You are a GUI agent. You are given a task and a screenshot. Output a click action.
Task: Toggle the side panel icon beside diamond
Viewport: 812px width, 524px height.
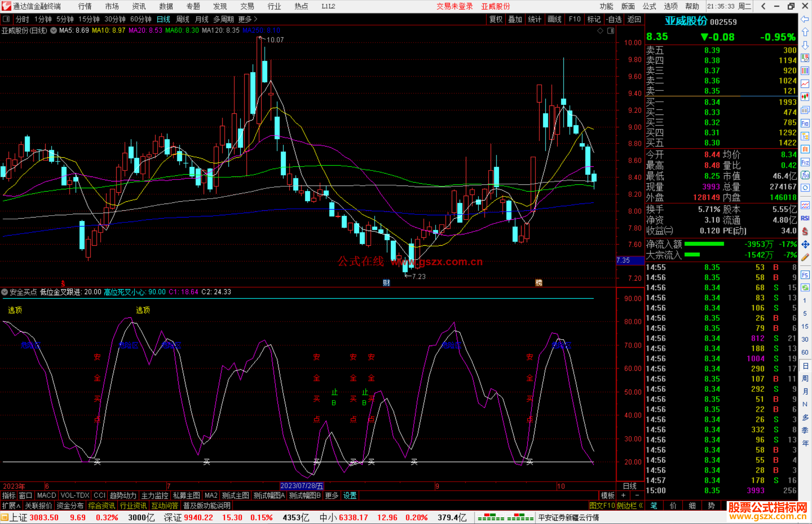pos(611,31)
